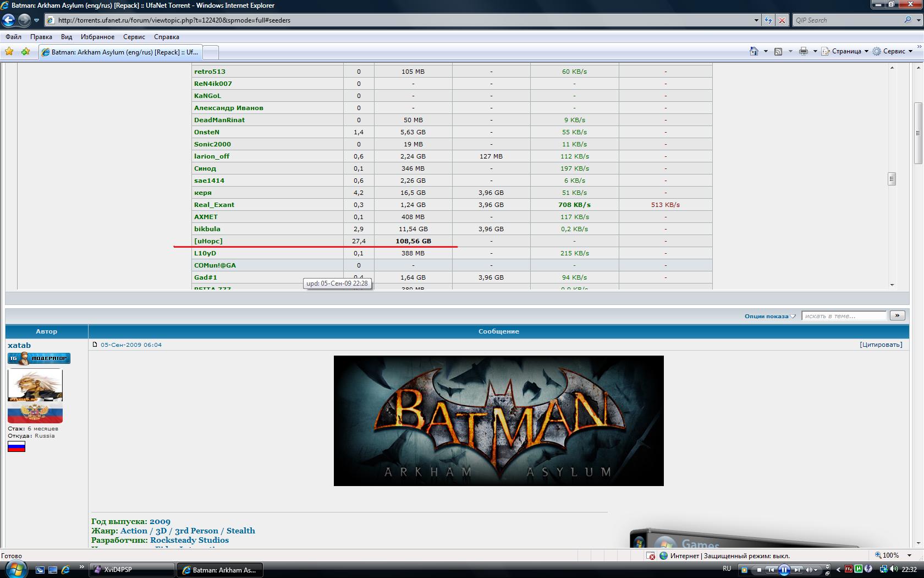This screenshot has width=924, height=578.
Task: Click the Batman Arkham Asylum banner image
Action: pos(498,421)
